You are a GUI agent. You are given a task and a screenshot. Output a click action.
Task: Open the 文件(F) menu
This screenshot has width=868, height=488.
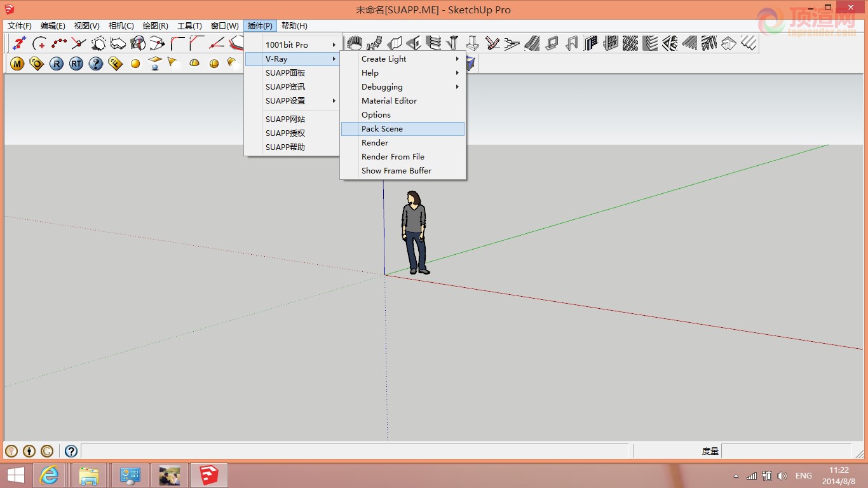20,26
